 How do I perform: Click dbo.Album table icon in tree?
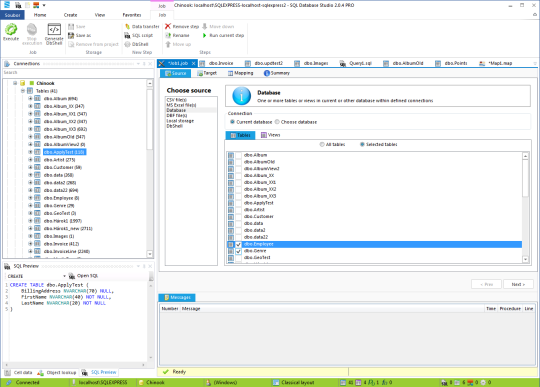(x=37, y=99)
